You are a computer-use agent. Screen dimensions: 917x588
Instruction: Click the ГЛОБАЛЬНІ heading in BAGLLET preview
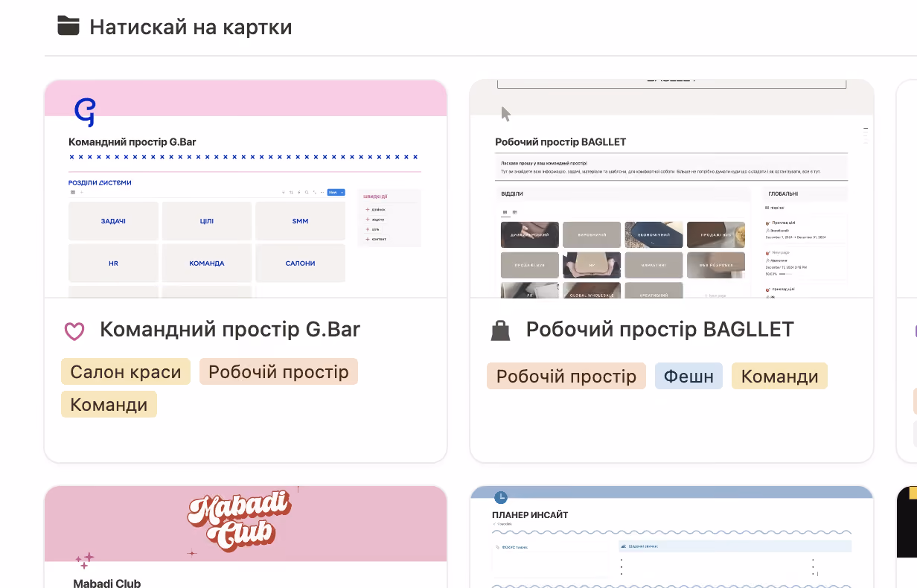click(x=783, y=194)
